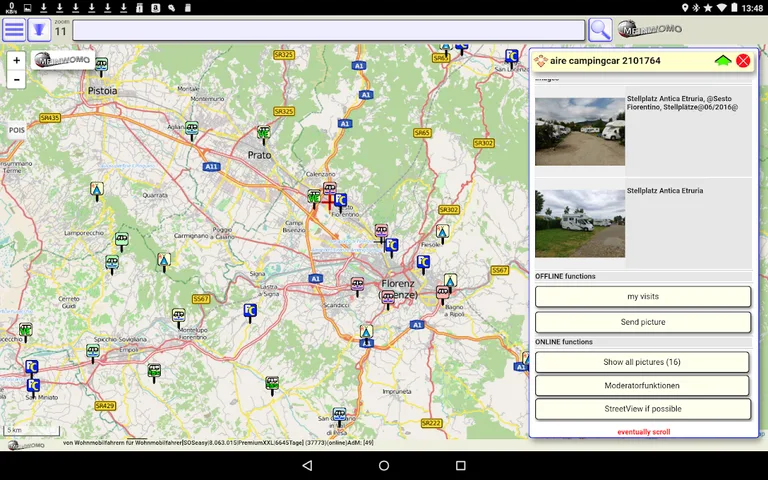Select the motorhome marker near Lamporecchio

tap(121, 240)
